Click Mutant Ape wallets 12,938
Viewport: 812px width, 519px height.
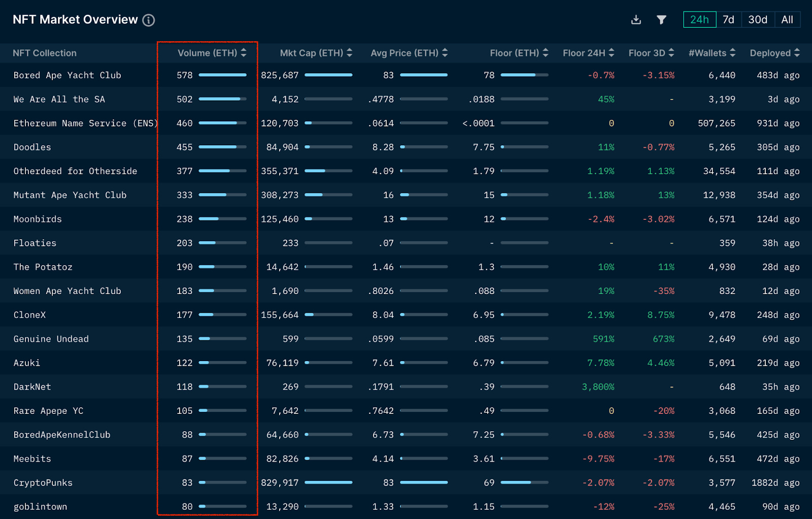719,195
